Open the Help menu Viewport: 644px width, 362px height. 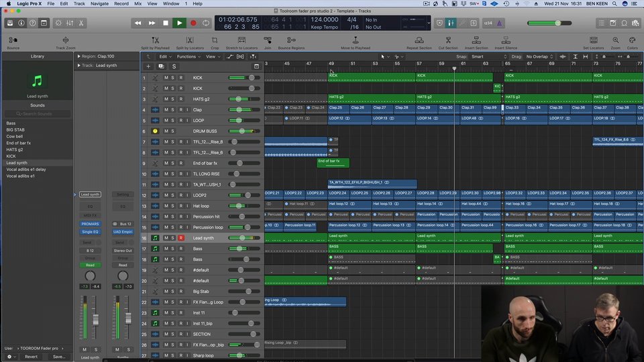coord(197,3)
